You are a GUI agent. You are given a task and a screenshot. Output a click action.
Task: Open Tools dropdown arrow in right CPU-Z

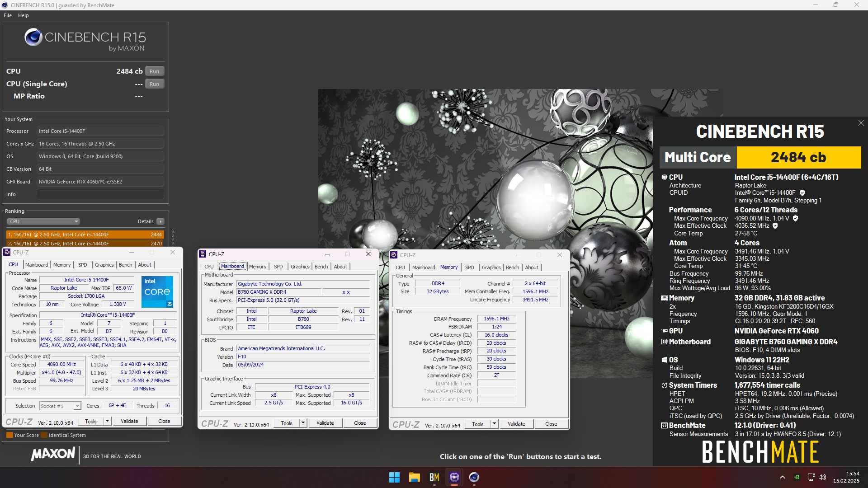point(494,424)
